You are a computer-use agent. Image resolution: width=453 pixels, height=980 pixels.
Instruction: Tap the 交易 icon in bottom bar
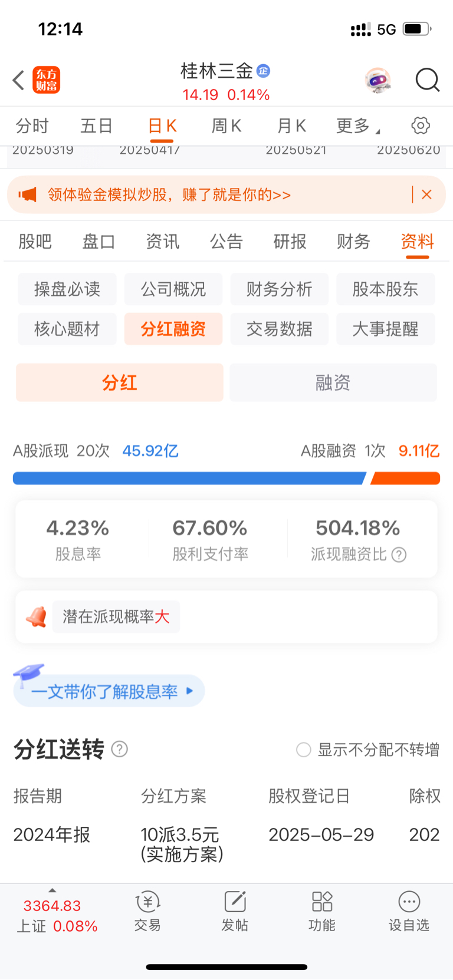147,911
